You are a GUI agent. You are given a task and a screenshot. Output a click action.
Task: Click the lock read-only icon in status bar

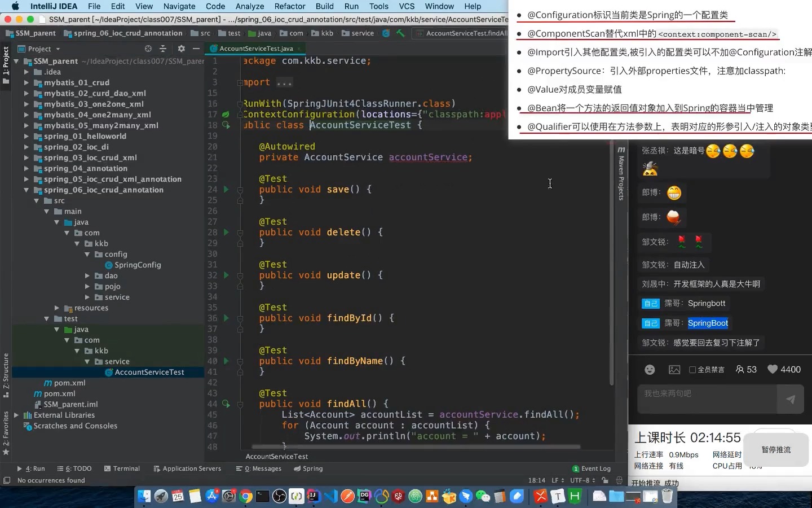[605, 480]
